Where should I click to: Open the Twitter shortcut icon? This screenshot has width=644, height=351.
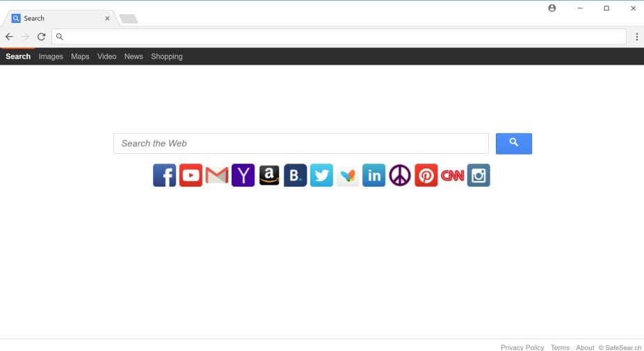(x=321, y=175)
